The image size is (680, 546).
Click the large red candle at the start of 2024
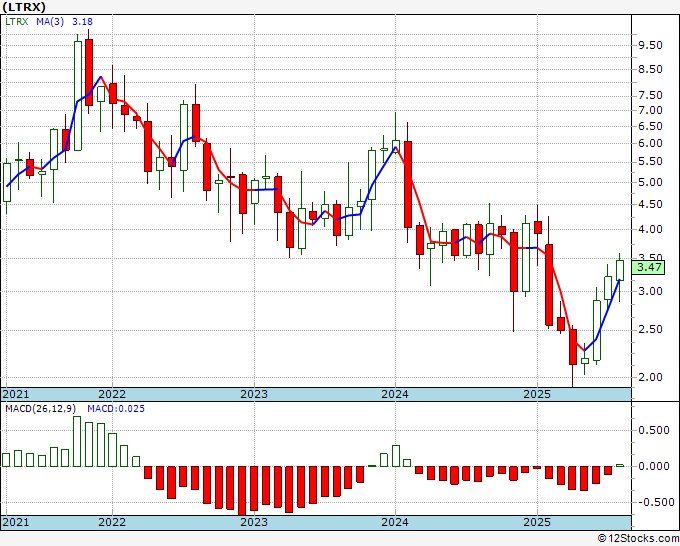point(408,184)
